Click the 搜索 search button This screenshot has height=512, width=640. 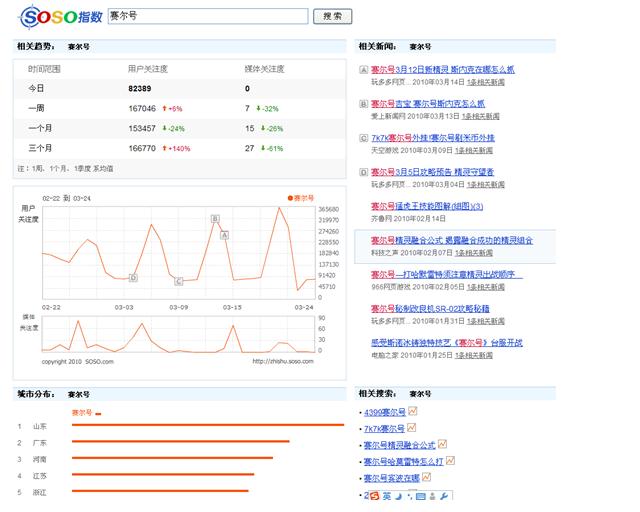pyautogui.click(x=332, y=16)
